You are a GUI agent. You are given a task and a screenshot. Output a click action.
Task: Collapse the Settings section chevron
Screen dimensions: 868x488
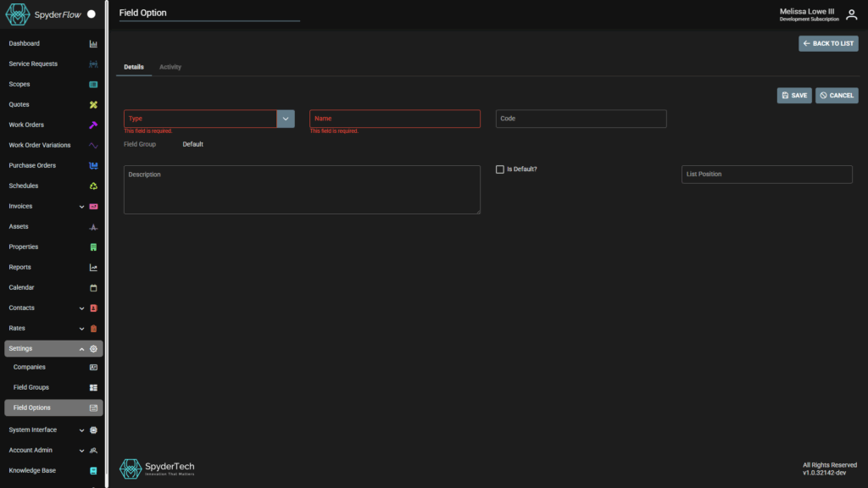point(81,348)
